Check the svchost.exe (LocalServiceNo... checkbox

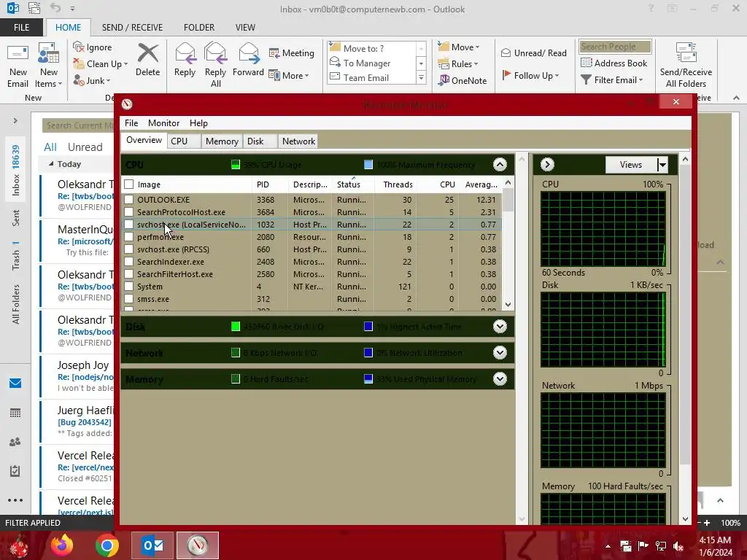click(128, 225)
